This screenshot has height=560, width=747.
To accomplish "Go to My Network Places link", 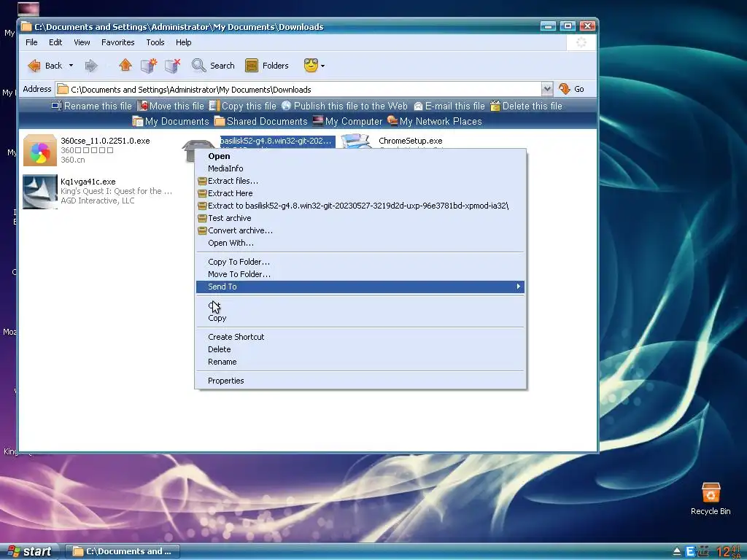I will 434,122.
